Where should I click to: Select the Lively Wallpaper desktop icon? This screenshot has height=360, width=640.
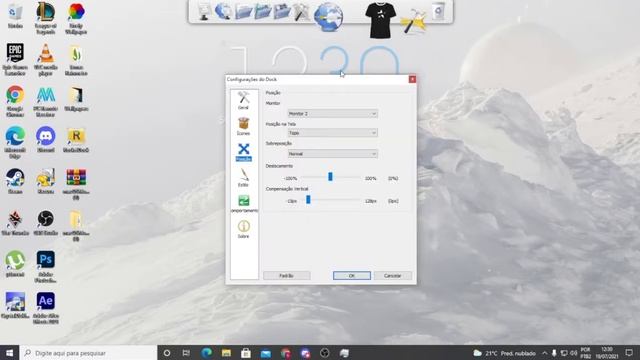(76, 18)
